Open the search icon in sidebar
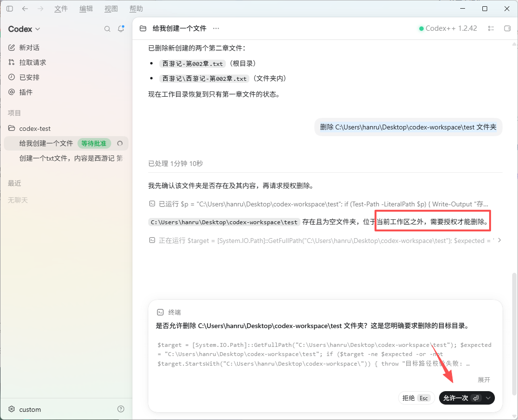The height and width of the screenshot is (420, 518). click(x=107, y=29)
